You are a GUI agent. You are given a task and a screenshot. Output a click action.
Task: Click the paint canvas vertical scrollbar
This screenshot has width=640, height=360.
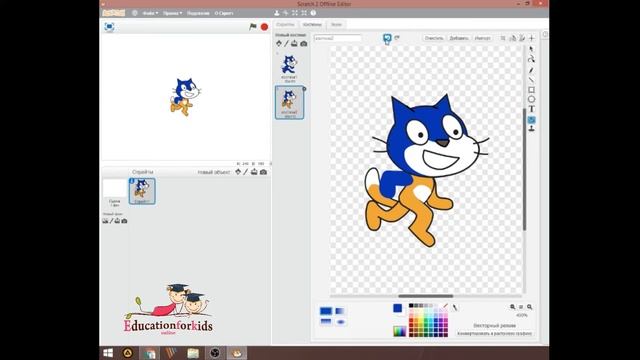pos(524,169)
